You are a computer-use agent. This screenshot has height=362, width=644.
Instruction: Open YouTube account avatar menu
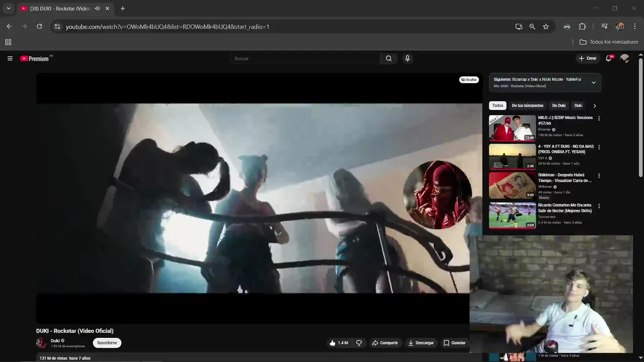click(x=624, y=58)
